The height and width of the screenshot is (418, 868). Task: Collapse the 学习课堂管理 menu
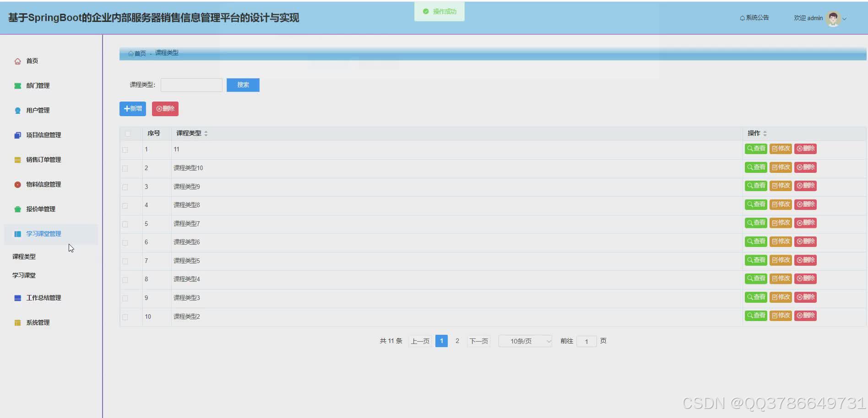pos(51,234)
